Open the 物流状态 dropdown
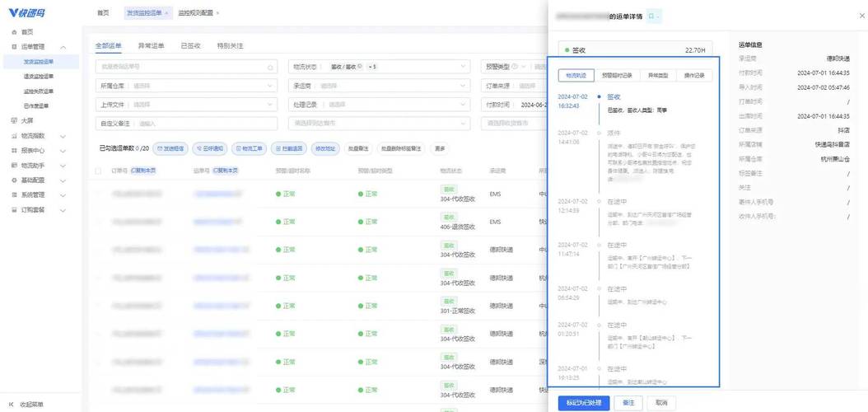This screenshot has height=412, width=868. point(379,67)
